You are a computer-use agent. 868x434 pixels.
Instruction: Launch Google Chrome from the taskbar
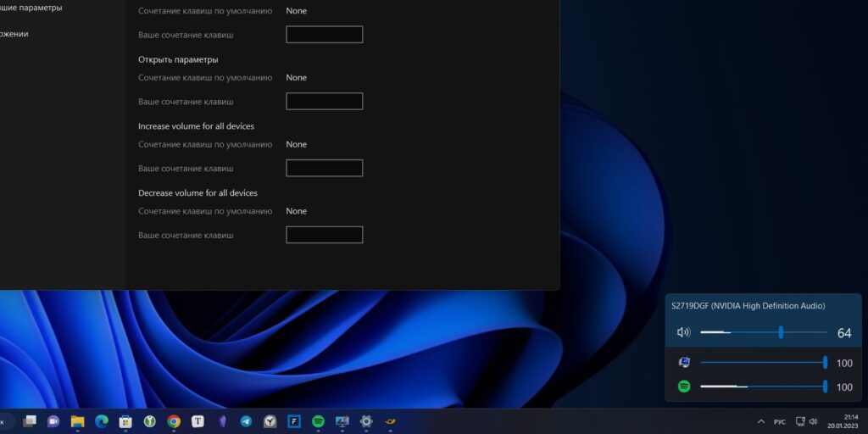coord(174,421)
